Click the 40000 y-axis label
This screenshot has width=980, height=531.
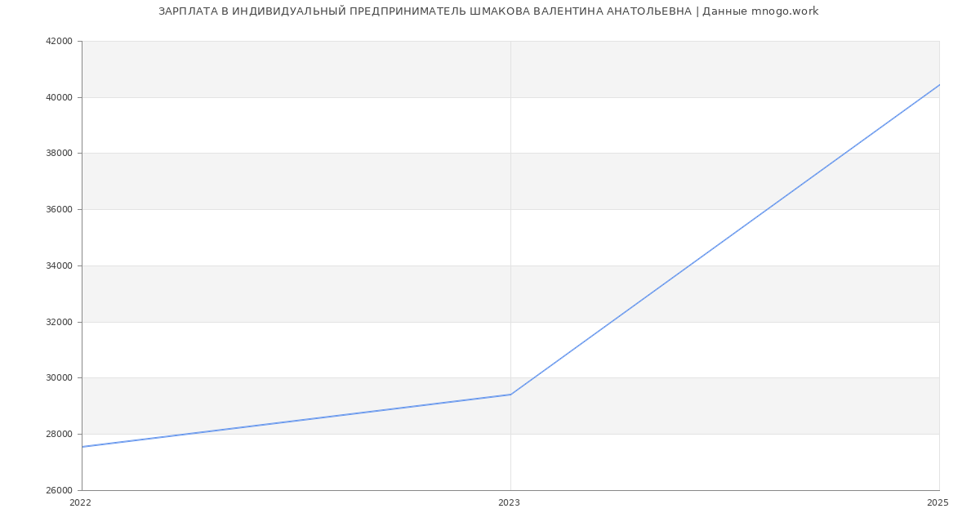coord(59,97)
